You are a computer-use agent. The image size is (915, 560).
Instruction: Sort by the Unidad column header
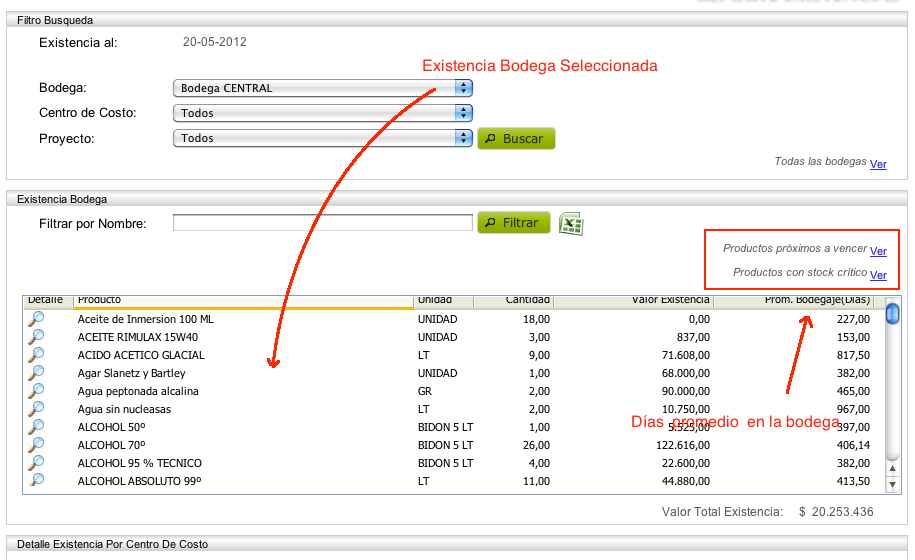point(443,300)
